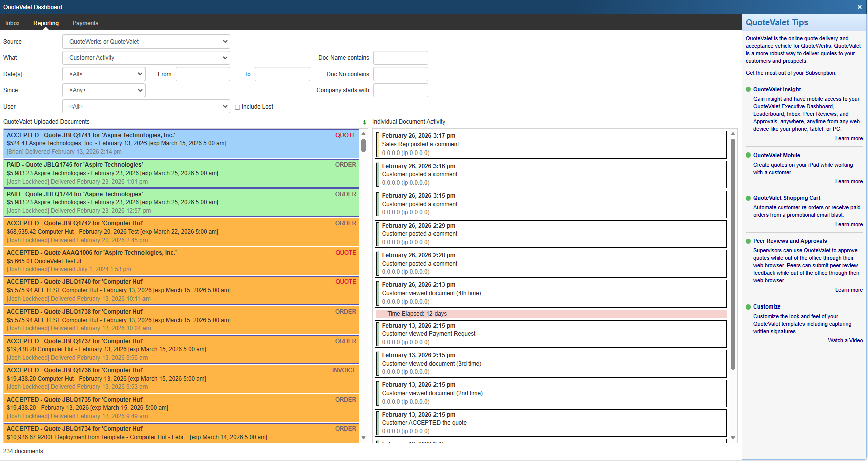Image resolution: width=868 pixels, height=461 pixels.
Task: Enable the Include Lost checkbox
Action: tap(238, 107)
